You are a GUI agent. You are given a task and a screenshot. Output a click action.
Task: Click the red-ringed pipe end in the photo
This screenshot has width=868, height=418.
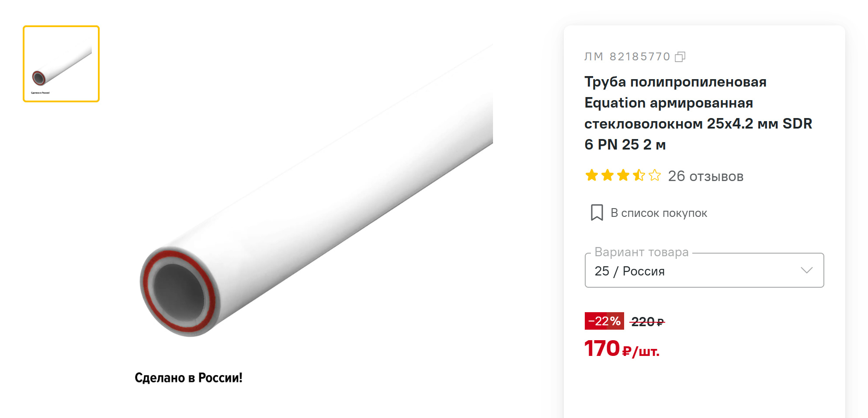tap(179, 292)
